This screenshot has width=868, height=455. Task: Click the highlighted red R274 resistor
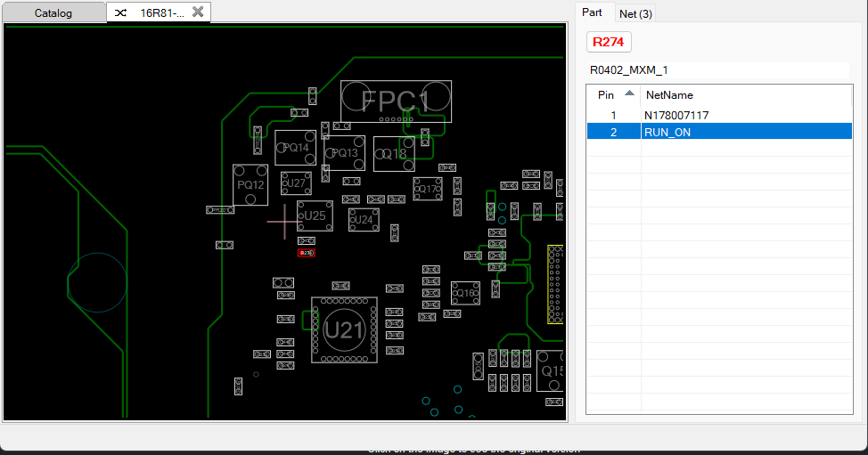(x=307, y=253)
